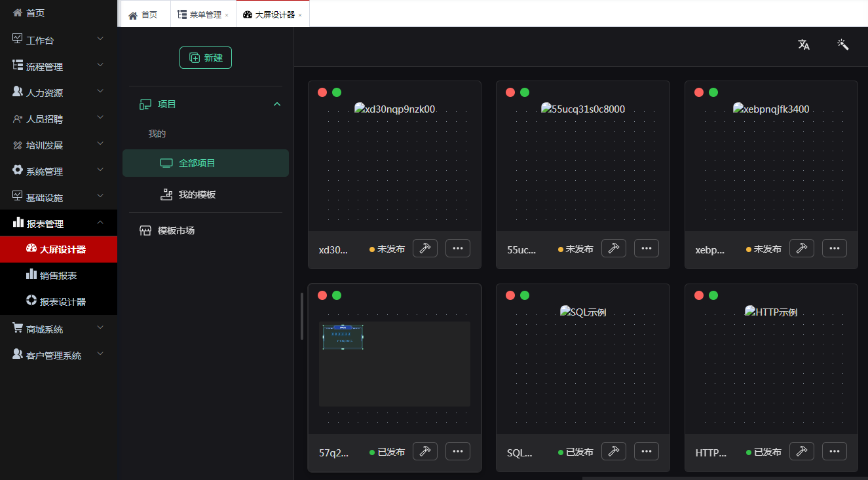
Task: Open the edit hammer for xd30 project
Action: pos(425,248)
